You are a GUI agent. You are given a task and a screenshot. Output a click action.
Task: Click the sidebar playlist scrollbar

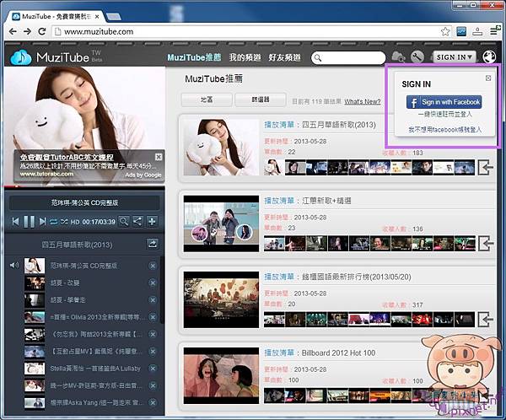click(162, 291)
